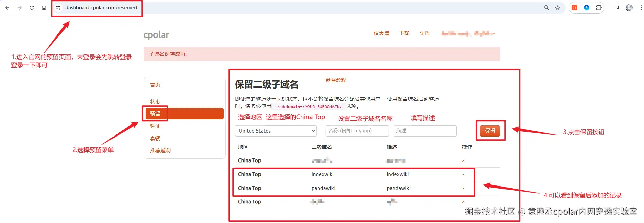
Task: Open the 下载 top navigation link
Action: tap(404, 33)
